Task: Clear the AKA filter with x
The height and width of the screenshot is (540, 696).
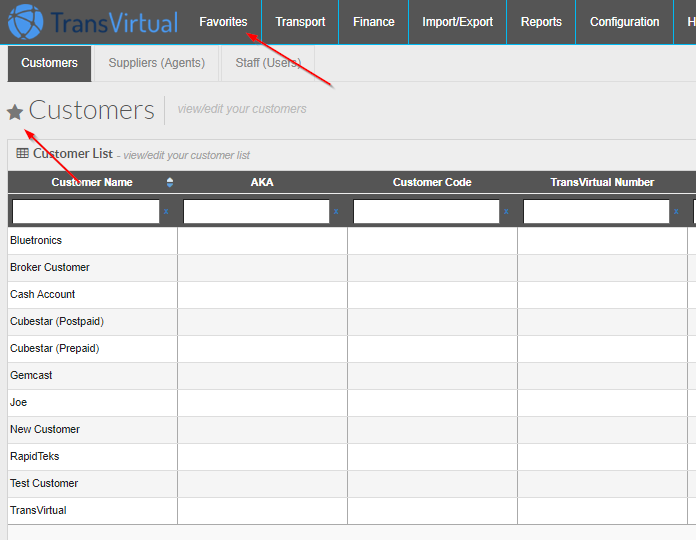Action: tap(336, 212)
